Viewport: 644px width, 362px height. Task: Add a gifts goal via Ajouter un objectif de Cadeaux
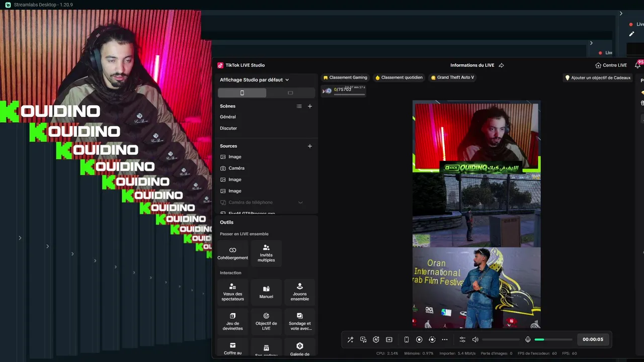[x=598, y=78]
